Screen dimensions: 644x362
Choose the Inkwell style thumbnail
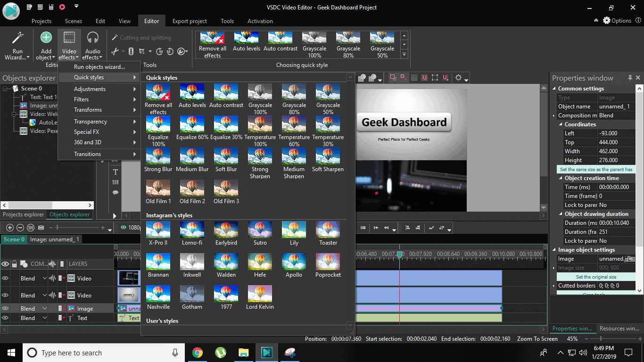[x=192, y=266]
